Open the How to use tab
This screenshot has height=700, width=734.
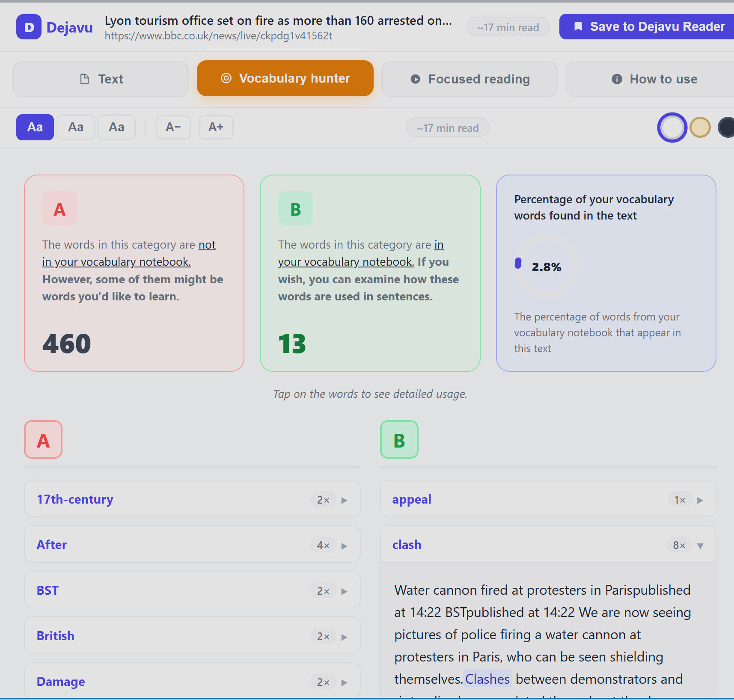coord(651,79)
